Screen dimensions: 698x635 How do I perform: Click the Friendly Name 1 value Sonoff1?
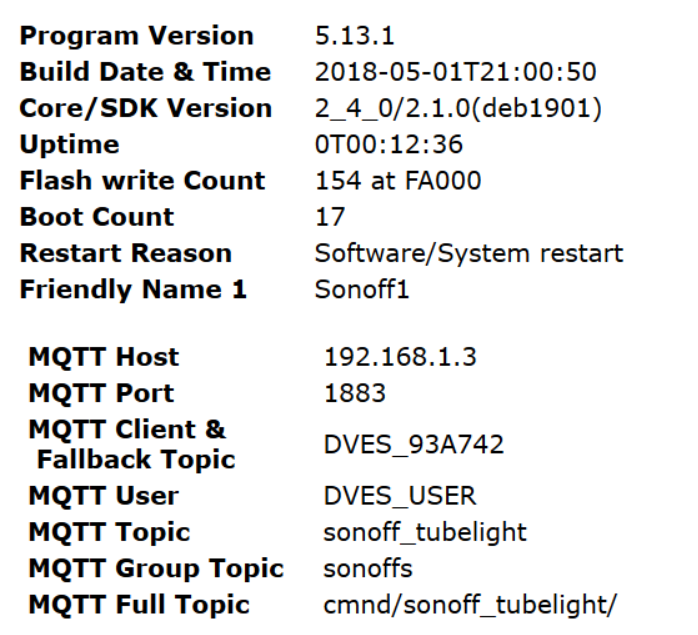pyautogui.click(x=360, y=290)
